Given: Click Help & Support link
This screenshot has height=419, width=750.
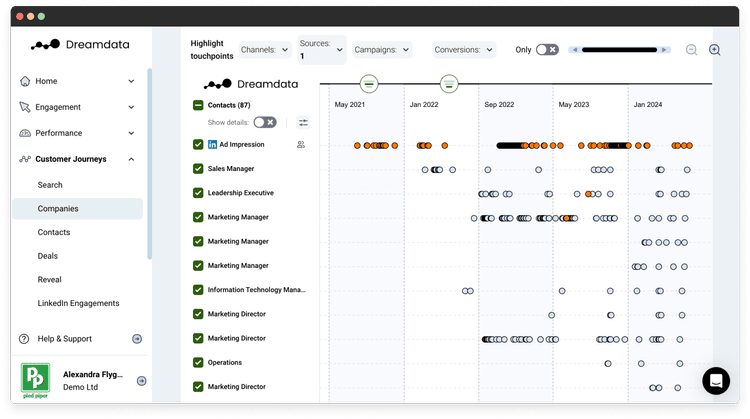Looking at the screenshot, I should coord(65,339).
